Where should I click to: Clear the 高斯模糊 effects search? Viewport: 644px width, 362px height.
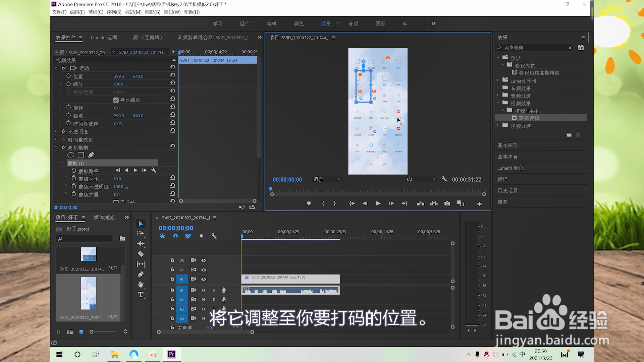(x=570, y=48)
